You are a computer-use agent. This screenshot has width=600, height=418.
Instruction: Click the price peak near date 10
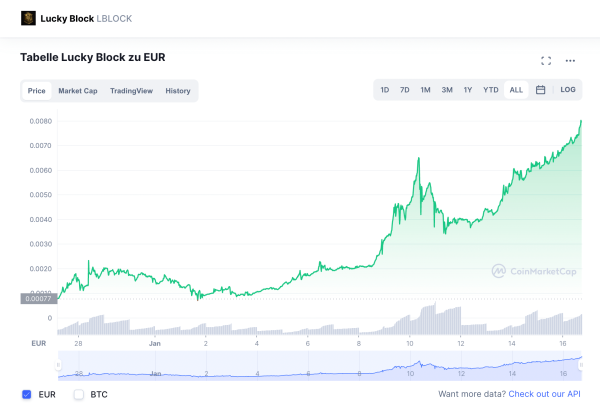[419, 158]
